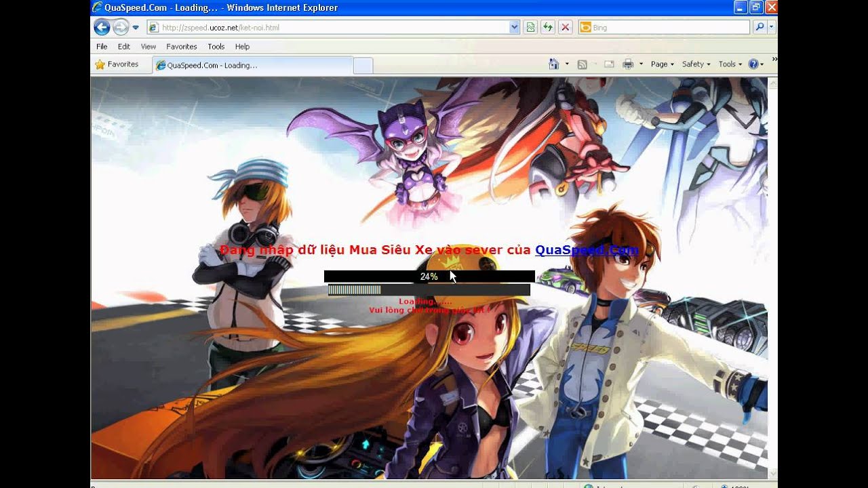Click the Bing search box
Viewport: 868px width, 488px height.
point(665,28)
